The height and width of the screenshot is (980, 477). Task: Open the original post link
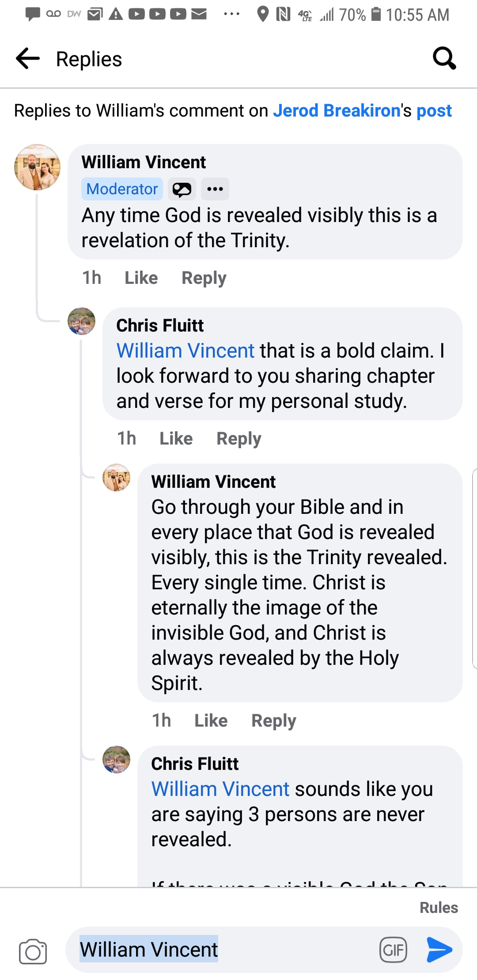(434, 111)
